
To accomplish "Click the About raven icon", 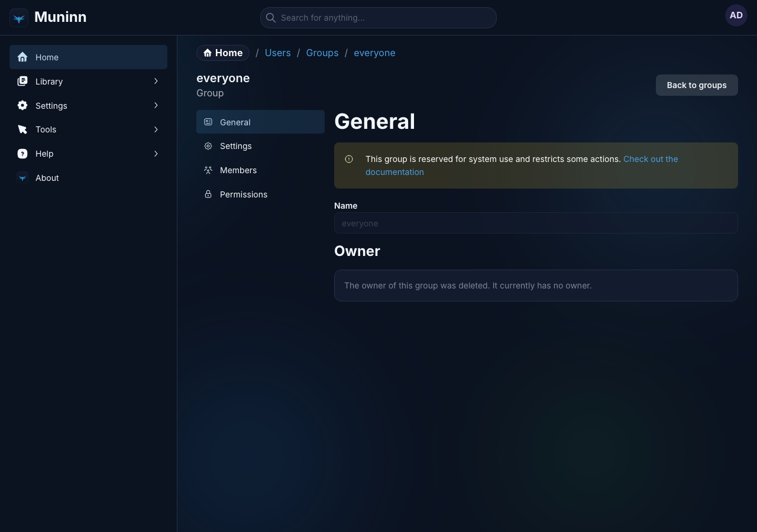I will pyautogui.click(x=22, y=178).
